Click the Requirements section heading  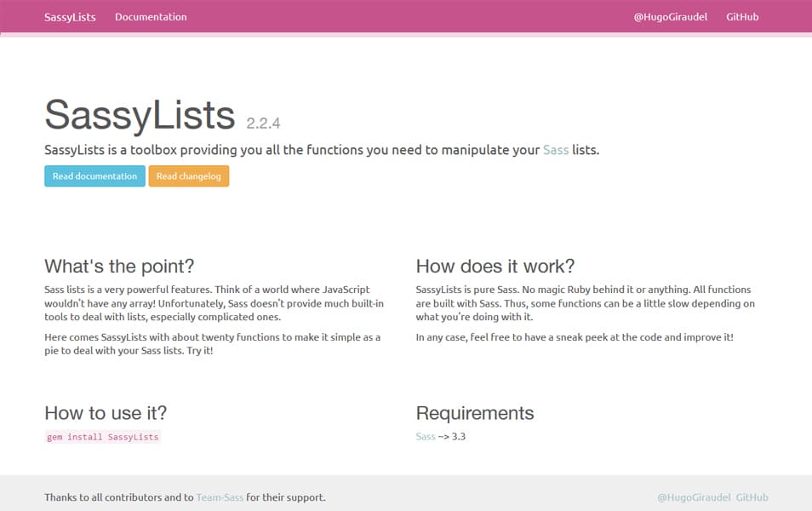(x=474, y=413)
